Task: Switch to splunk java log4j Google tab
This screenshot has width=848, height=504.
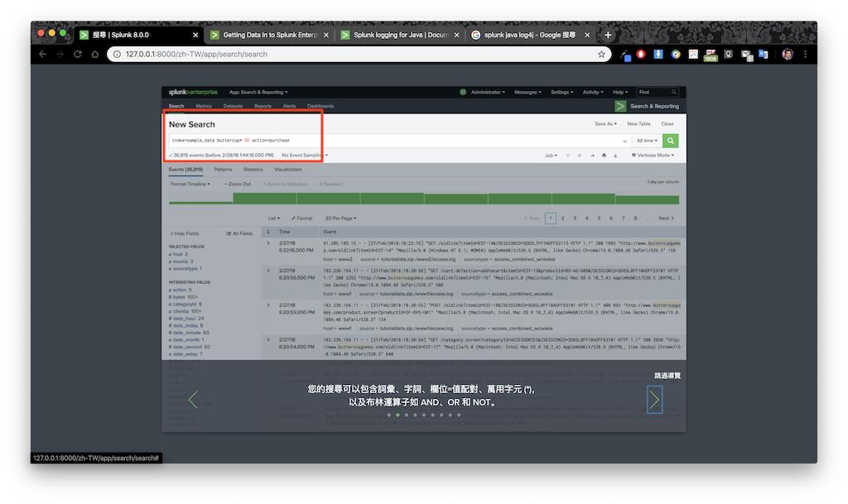Action: click(531, 35)
